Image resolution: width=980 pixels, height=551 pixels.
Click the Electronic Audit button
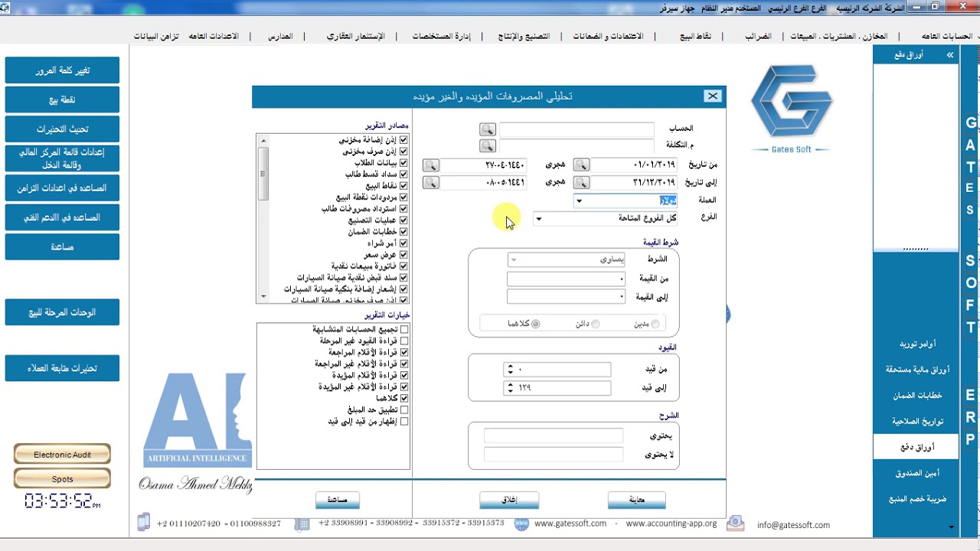point(62,455)
